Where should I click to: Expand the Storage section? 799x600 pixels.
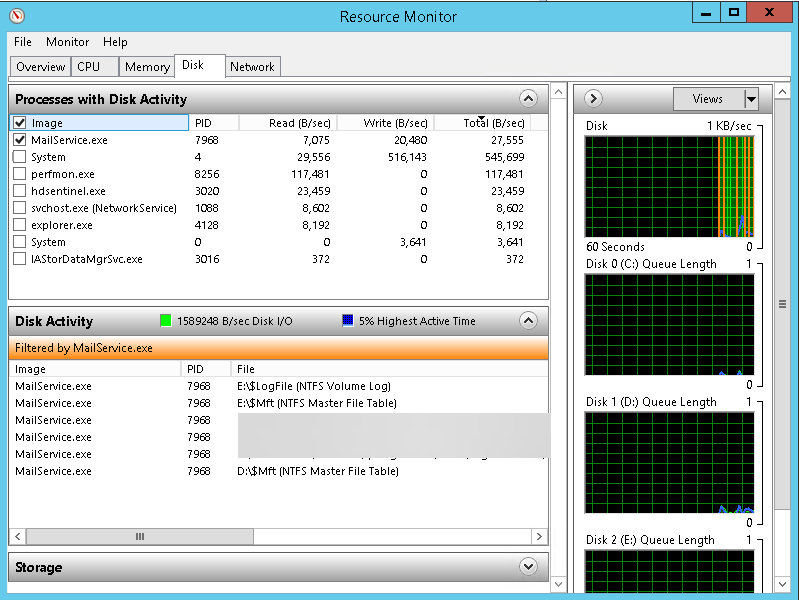point(529,567)
